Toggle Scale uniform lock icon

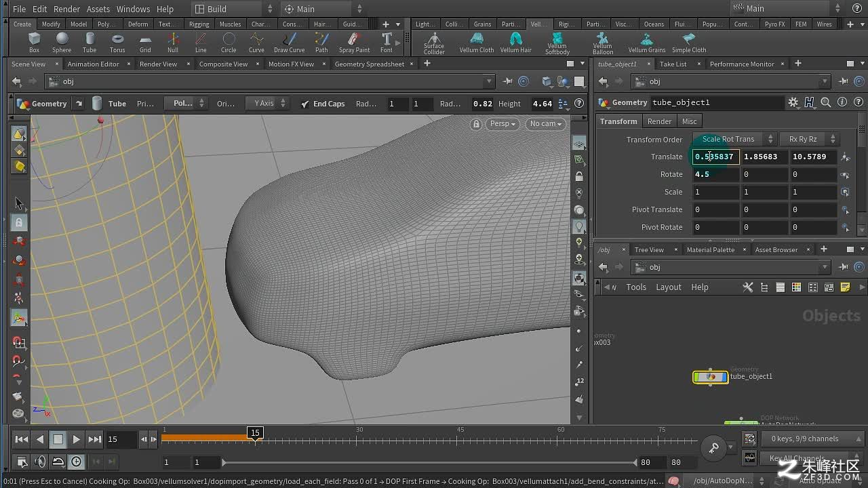845,192
